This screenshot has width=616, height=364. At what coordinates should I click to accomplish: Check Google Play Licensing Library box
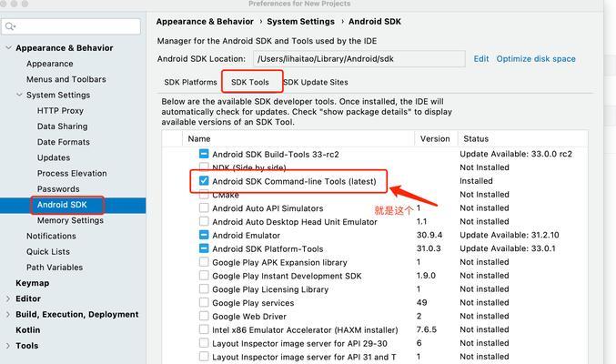click(204, 288)
